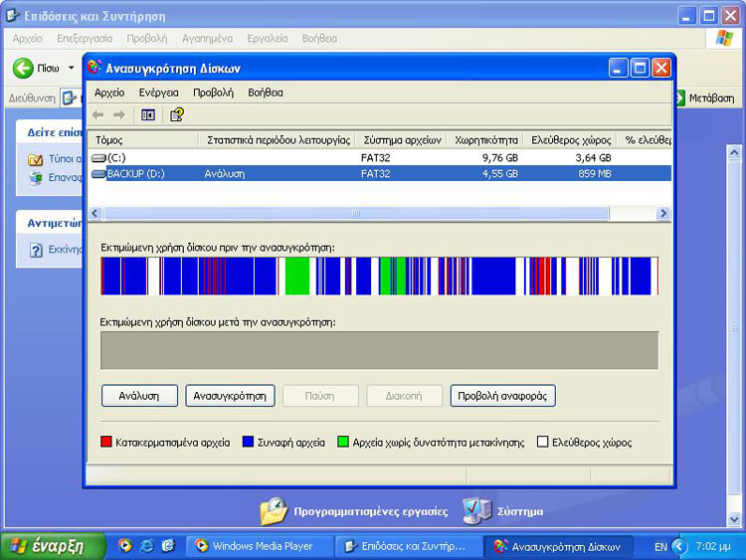Click the Στατιστικά περιόδου λειτουργίας column header
The height and width of the screenshot is (560, 746).
278,140
